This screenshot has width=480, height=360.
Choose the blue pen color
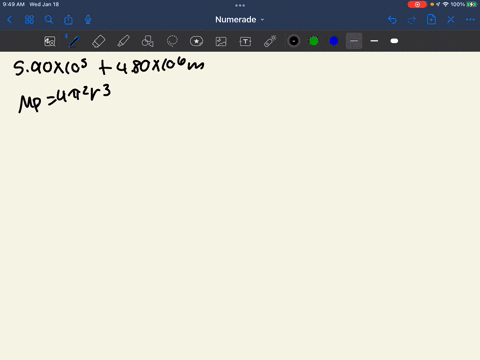pyautogui.click(x=334, y=41)
